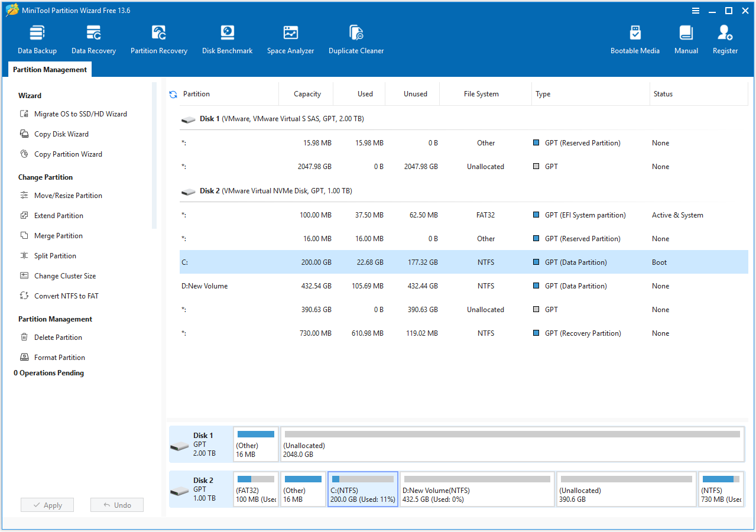Select the 390.63 GB unallocated row
756x532 pixels.
(x=464, y=310)
